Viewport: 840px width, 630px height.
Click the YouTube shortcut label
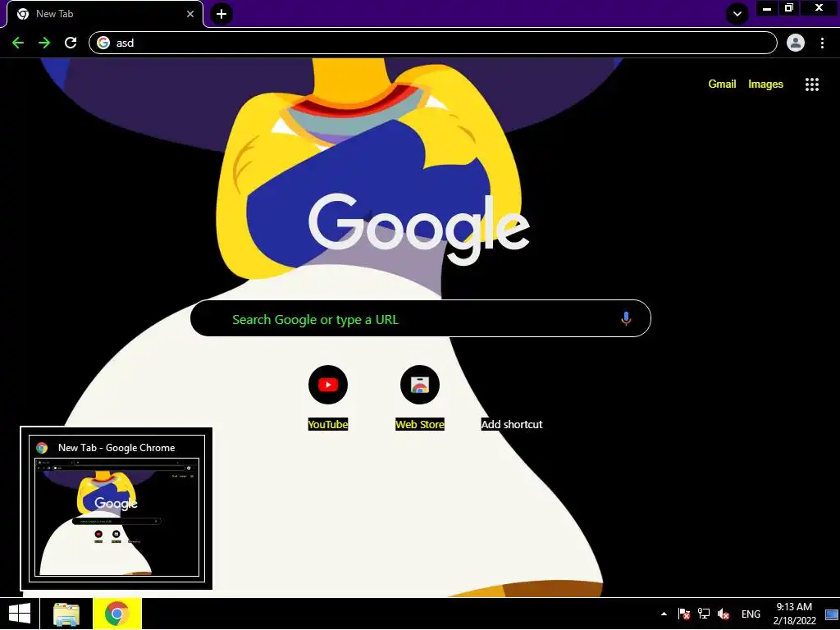(x=328, y=424)
